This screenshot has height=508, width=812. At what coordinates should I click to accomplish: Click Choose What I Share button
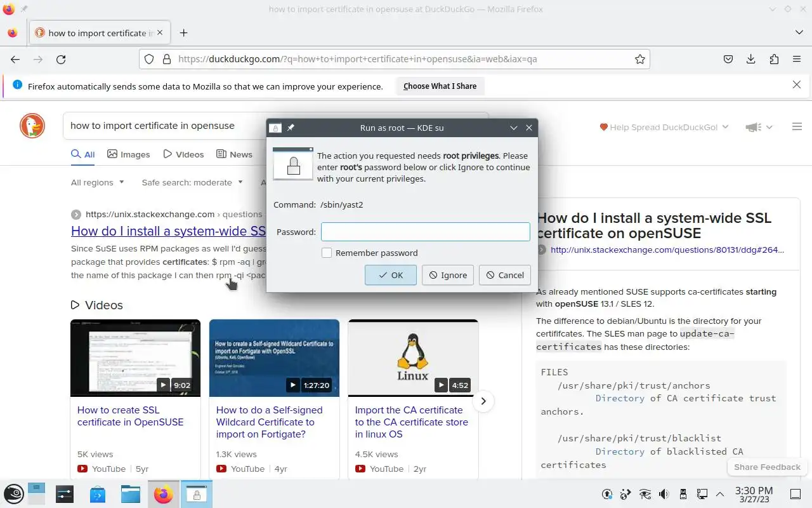coord(440,86)
